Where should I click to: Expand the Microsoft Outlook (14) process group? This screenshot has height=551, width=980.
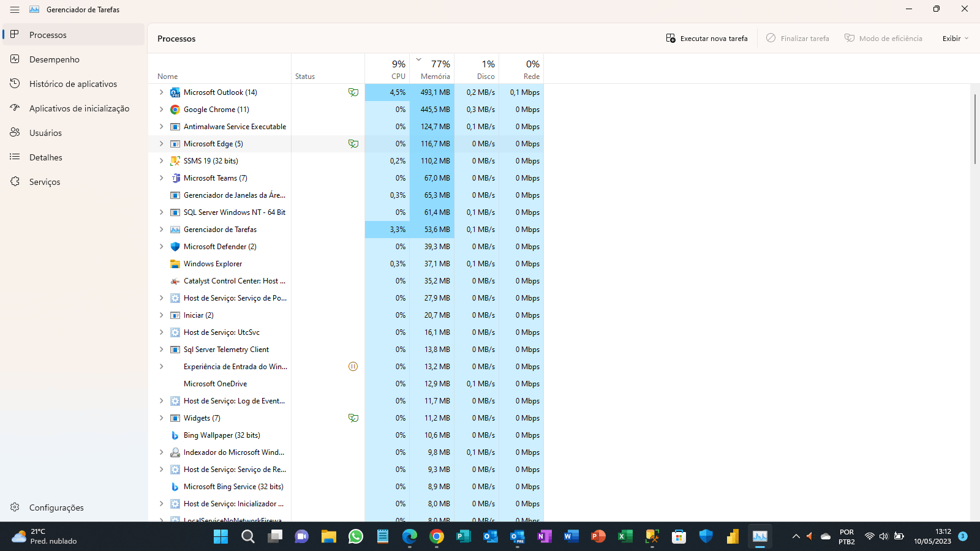(161, 92)
